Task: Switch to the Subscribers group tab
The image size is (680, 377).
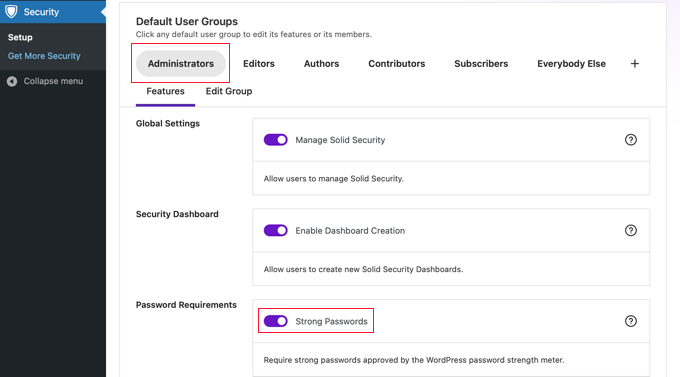Action: pyautogui.click(x=481, y=64)
